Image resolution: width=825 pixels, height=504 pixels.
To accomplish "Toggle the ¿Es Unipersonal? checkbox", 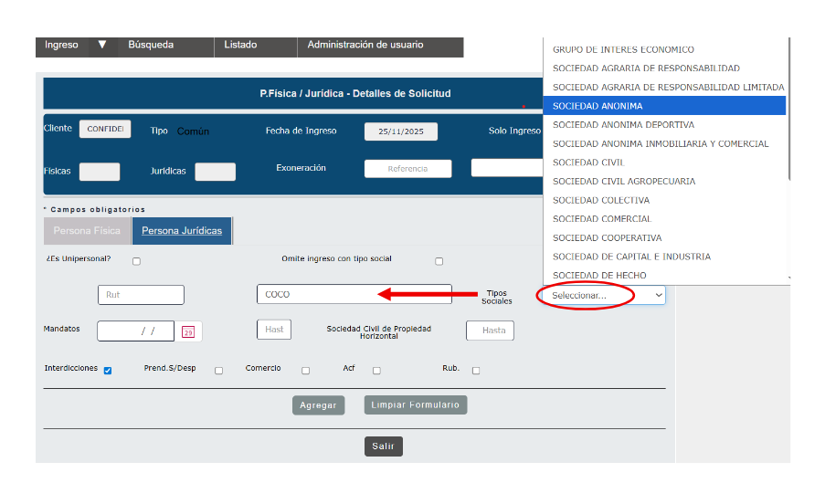I will (x=136, y=261).
